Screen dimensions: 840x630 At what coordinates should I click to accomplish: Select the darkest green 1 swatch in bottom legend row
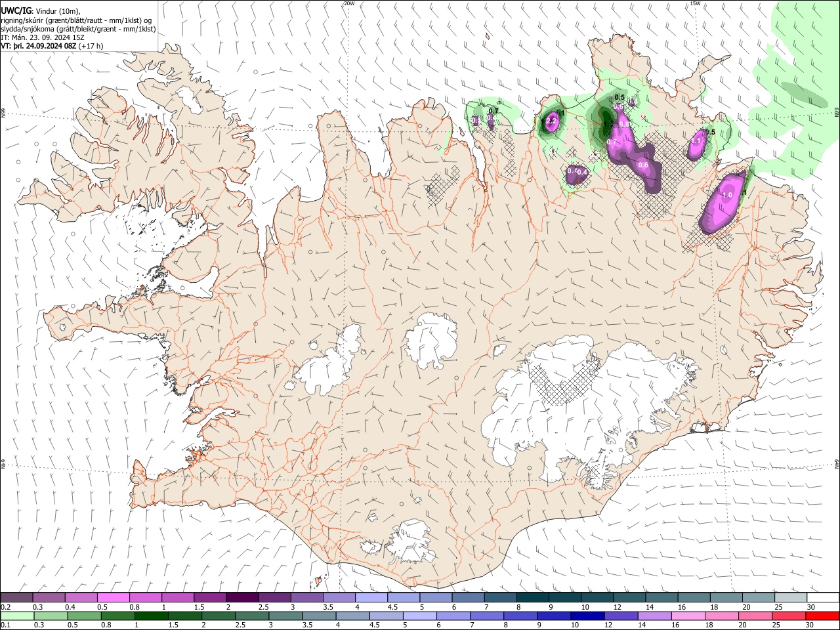pyautogui.click(x=150, y=616)
